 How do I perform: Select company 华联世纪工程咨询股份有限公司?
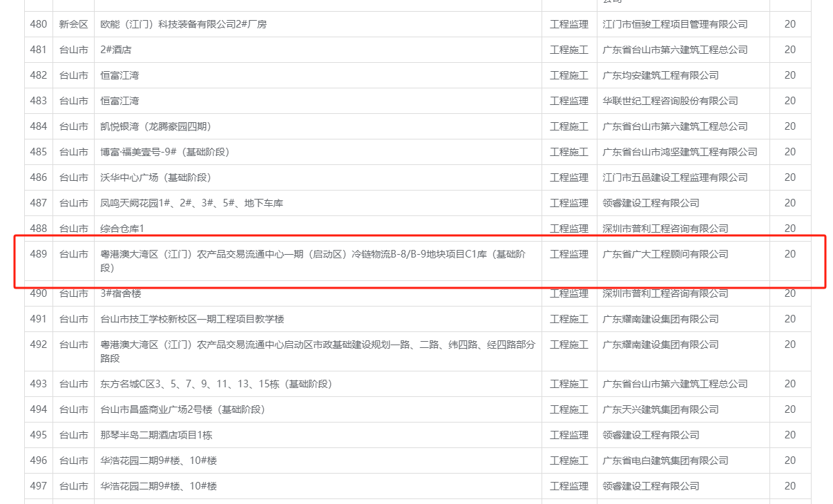tap(670, 101)
